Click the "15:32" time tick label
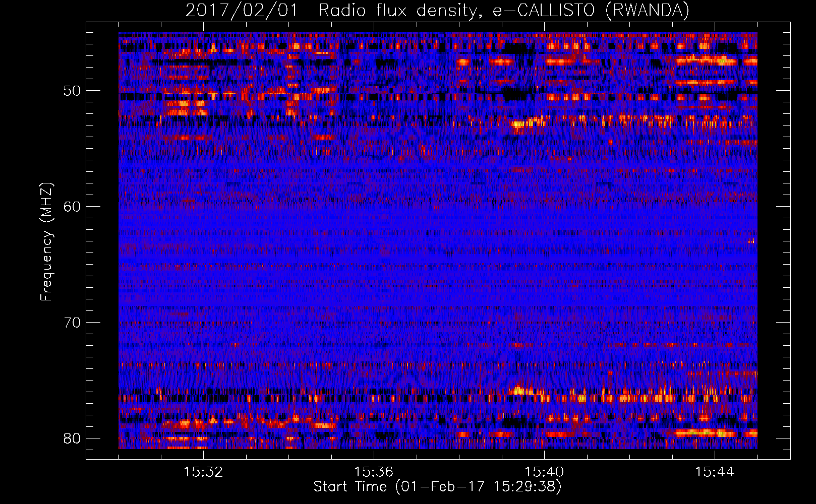Screen dimensions: 816x504 [203, 472]
